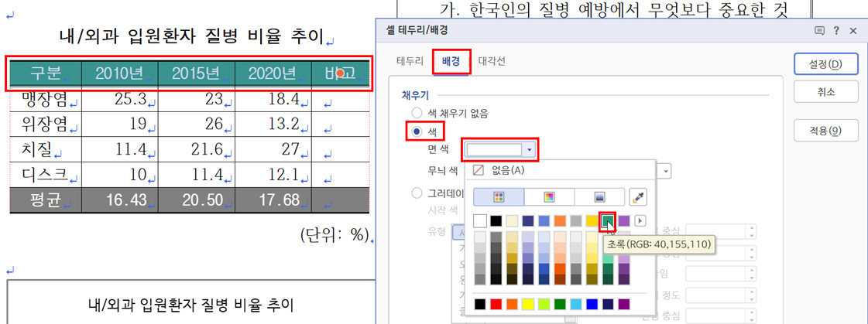Click the table title 내/외과 입원환자 질병 비율 추이
This screenshot has height=324, width=868.
[191, 36]
